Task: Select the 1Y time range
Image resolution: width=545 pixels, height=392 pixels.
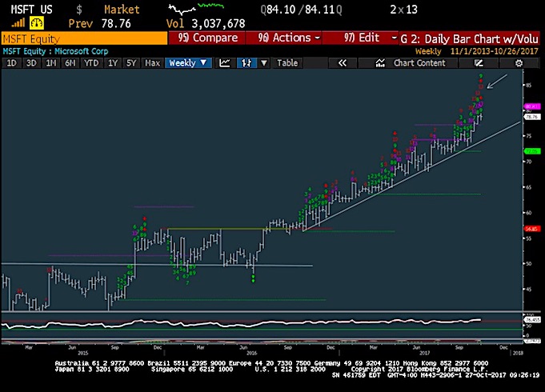Action: click(113, 63)
